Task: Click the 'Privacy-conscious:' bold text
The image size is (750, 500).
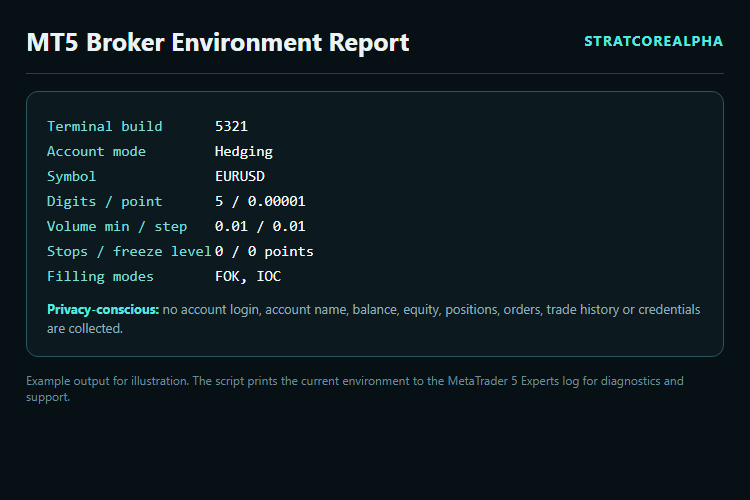Action: tap(103, 310)
